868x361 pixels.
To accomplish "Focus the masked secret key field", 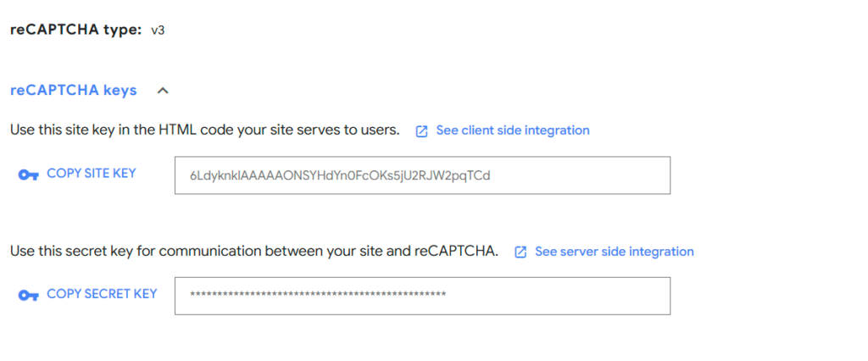I will [422, 297].
